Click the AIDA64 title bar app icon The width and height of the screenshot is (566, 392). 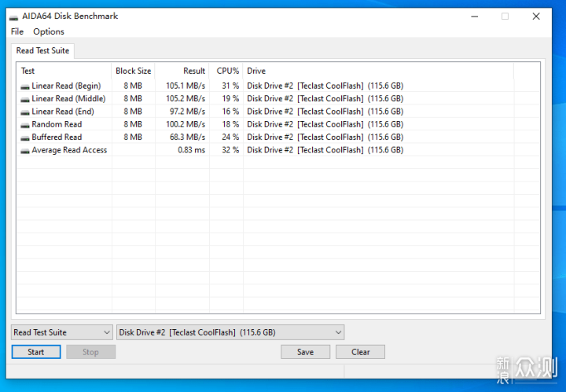coord(13,17)
